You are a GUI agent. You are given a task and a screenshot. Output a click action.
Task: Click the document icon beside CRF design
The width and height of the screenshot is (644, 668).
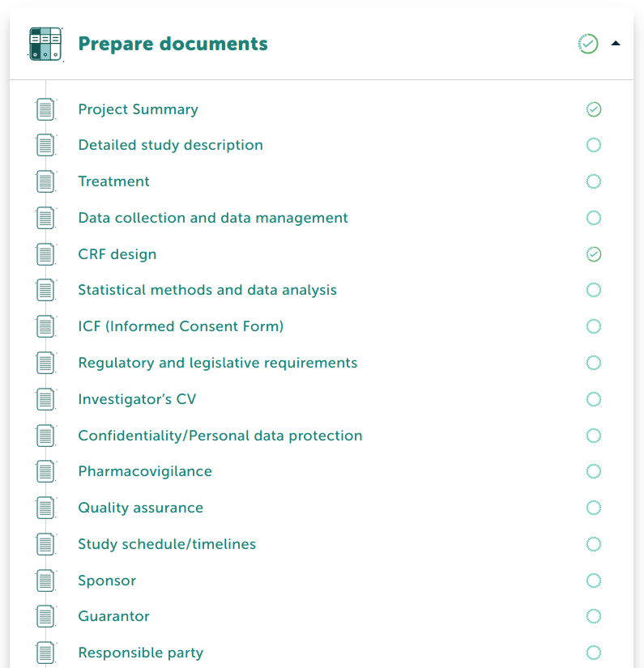tap(45, 254)
